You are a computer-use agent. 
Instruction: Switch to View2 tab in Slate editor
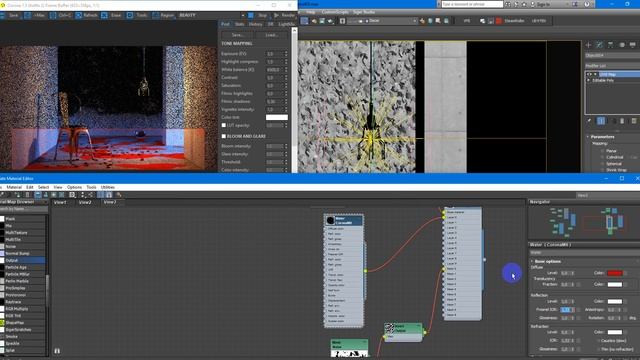click(85, 202)
